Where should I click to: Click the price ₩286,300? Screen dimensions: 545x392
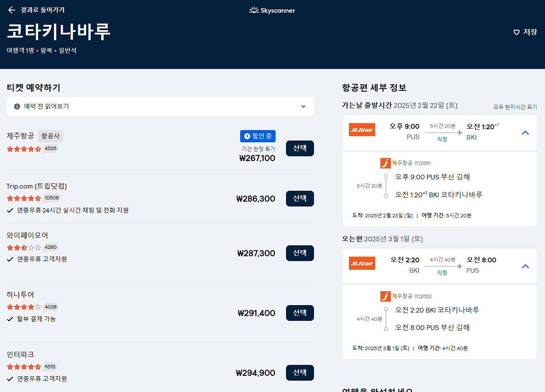pyautogui.click(x=256, y=199)
